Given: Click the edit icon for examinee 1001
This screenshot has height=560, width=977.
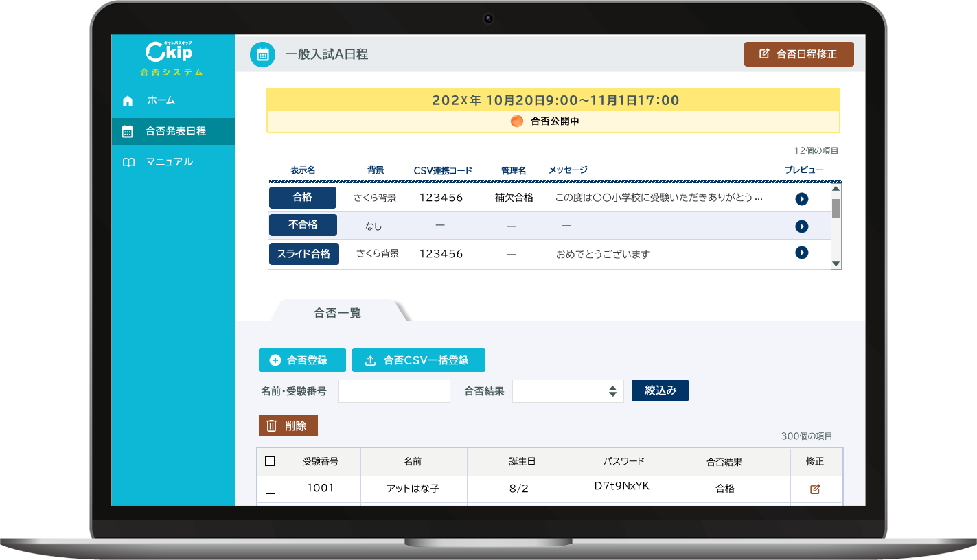Looking at the screenshot, I should (815, 489).
